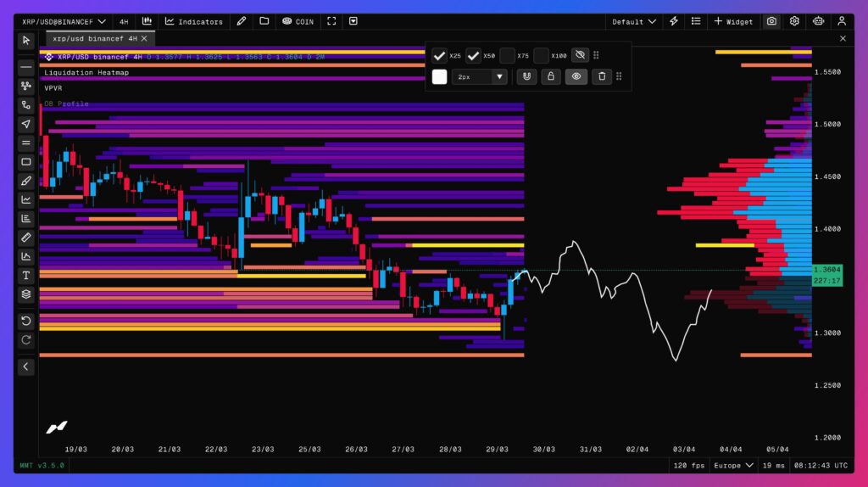Take a chart screenshot with camera icon
Screen dimensions: 868x487
tap(771, 21)
